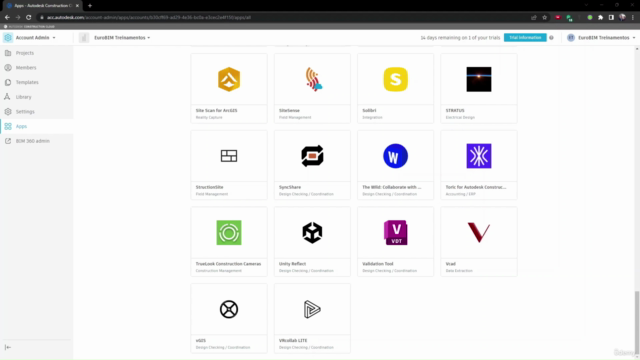Open the browser share page icon

tap(533, 18)
